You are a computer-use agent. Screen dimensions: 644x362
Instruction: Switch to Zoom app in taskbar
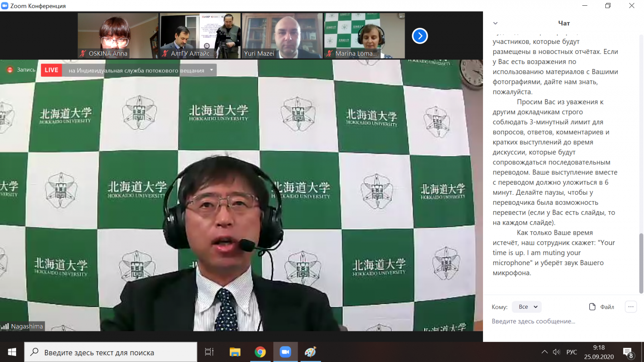coord(285,352)
